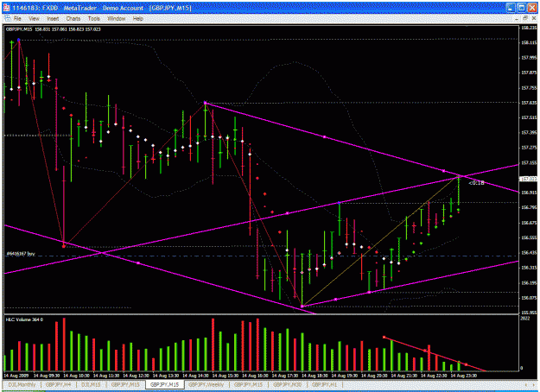Open the Tools menu
Screen dimensions: 540x392
click(x=93, y=19)
